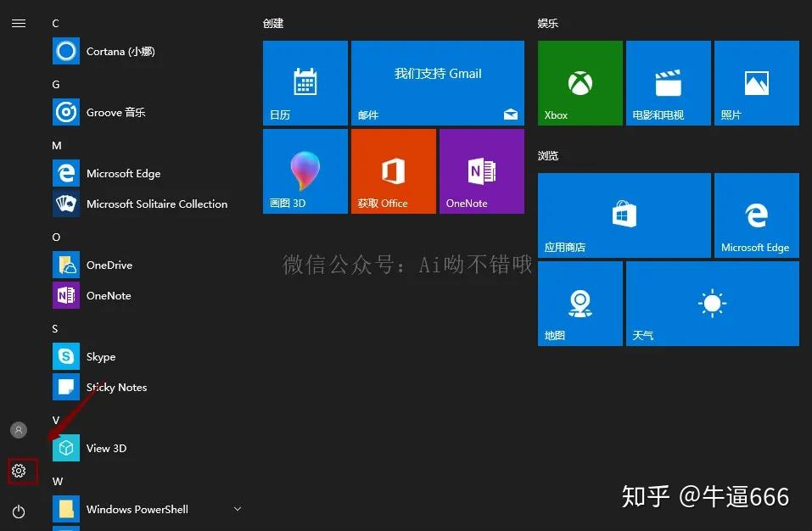Open the 地图 tile

pos(580,303)
